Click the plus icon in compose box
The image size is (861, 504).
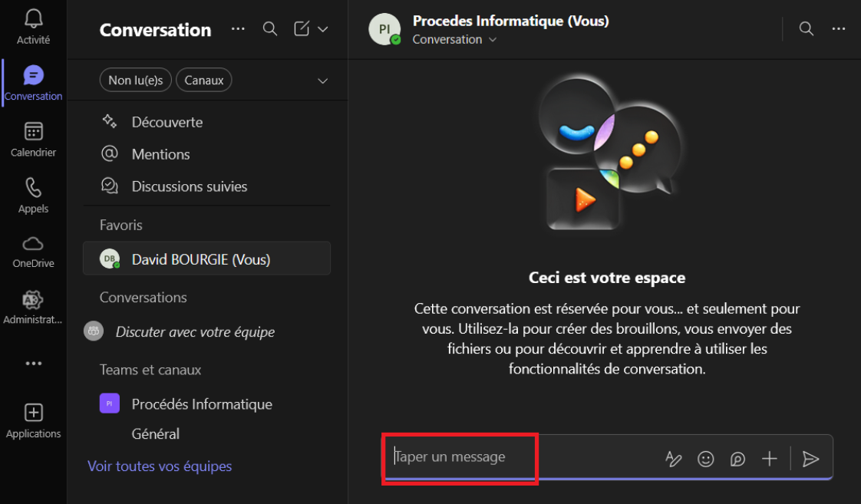pyautogui.click(x=769, y=459)
